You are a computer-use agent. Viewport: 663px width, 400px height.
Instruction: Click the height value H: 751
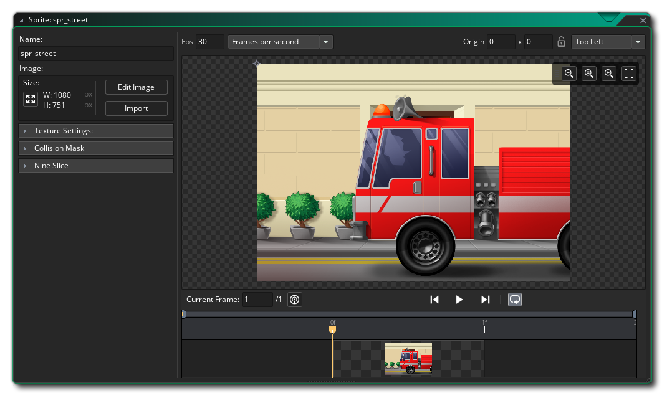point(54,105)
